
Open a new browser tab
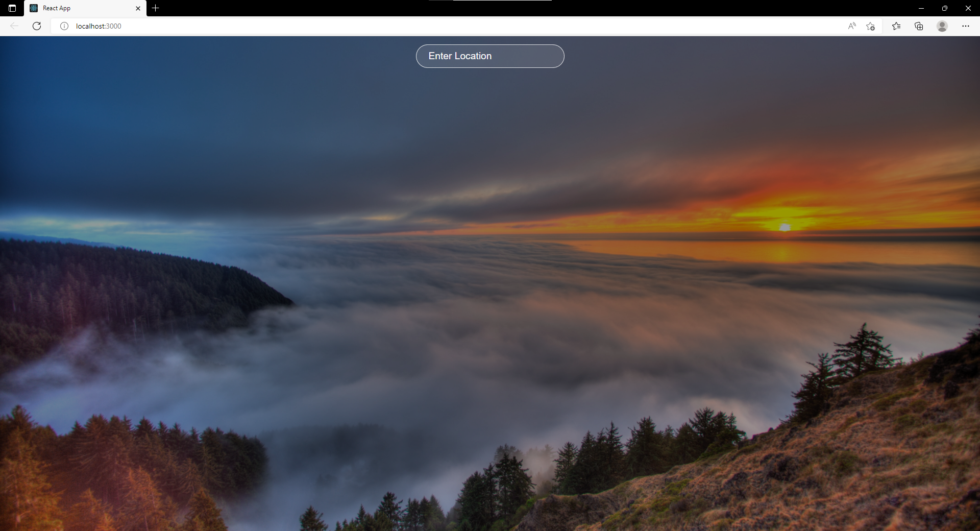(x=156, y=8)
